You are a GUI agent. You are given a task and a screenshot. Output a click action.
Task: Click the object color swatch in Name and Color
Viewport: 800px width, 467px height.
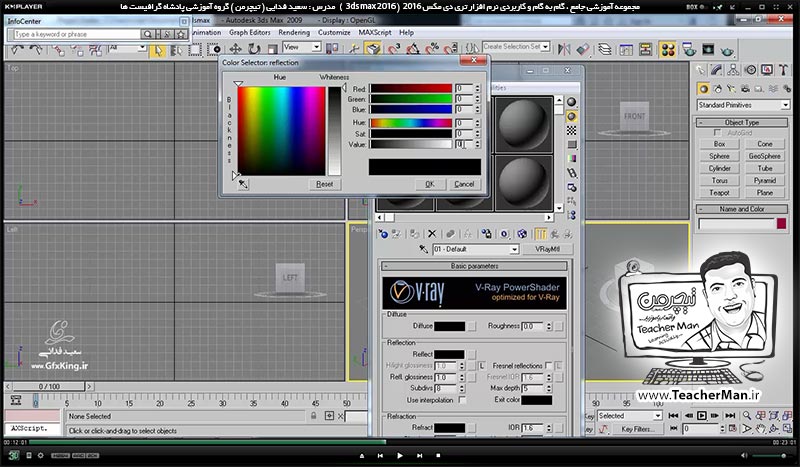pyautogui.click(x=781, y=224)
